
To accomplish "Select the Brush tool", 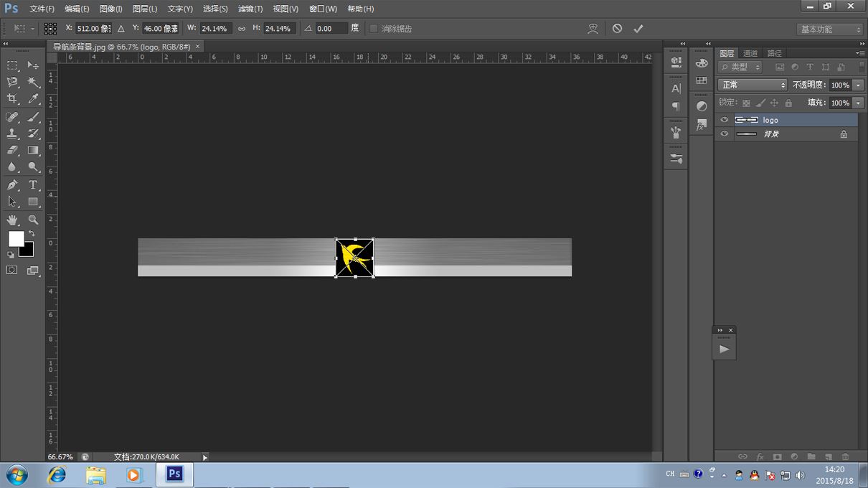I will point(33,117).
